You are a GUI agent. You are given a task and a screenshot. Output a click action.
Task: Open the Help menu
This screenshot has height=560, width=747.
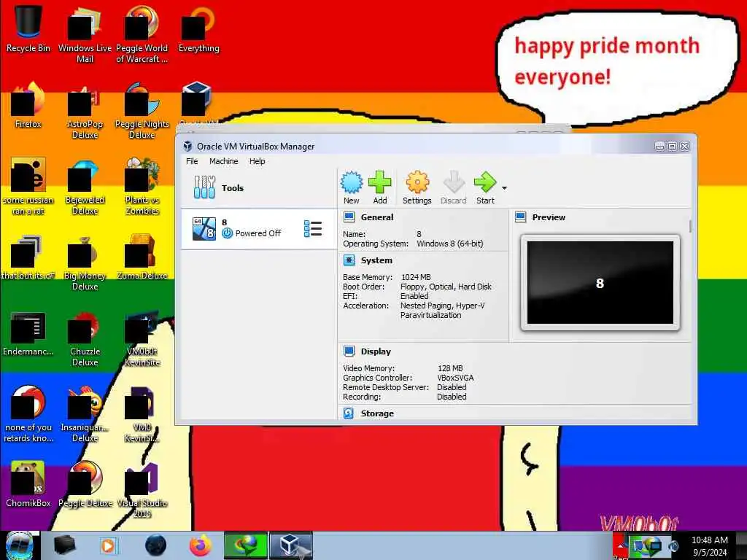click(257, 161)
